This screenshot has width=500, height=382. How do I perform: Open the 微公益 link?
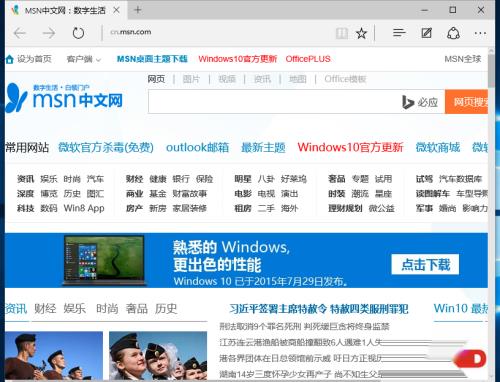pos(382,208)
